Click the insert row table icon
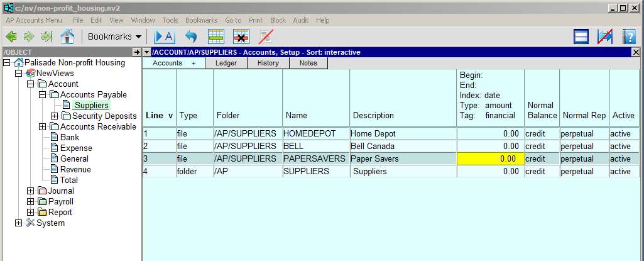The height and width of the screenshot is (261, 644). 217,36
